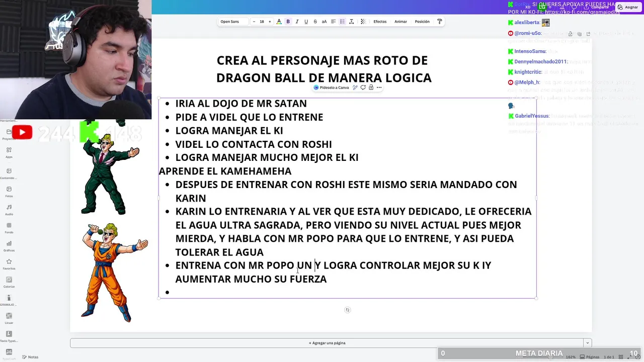Click the font size field showing 18

pyautogui.click(x=262, y=22)
